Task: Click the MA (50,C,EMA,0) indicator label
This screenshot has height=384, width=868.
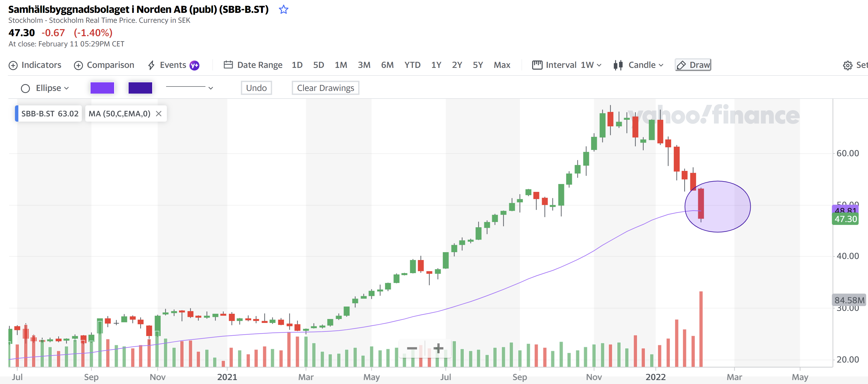Action: point(119,114)
